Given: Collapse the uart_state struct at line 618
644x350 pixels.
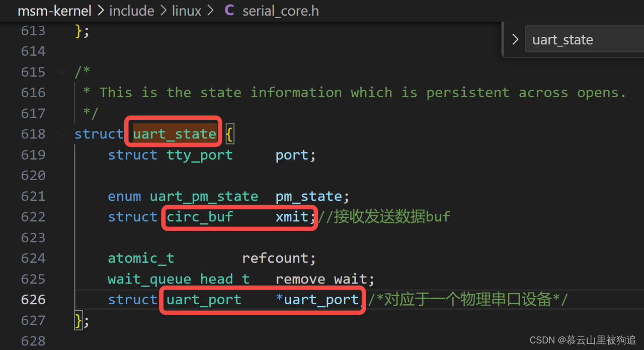Looking at the screenshot, I should [x=61, y=134].
